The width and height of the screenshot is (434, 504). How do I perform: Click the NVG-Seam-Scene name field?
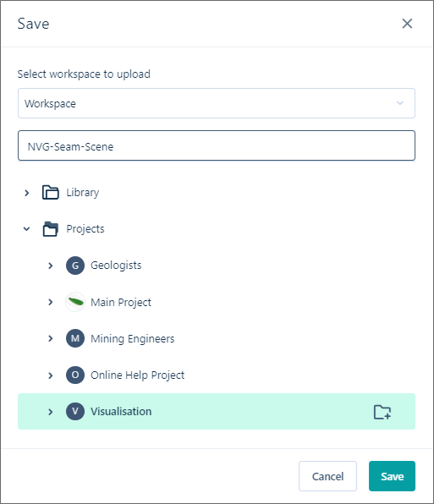(x=217, y=145)
